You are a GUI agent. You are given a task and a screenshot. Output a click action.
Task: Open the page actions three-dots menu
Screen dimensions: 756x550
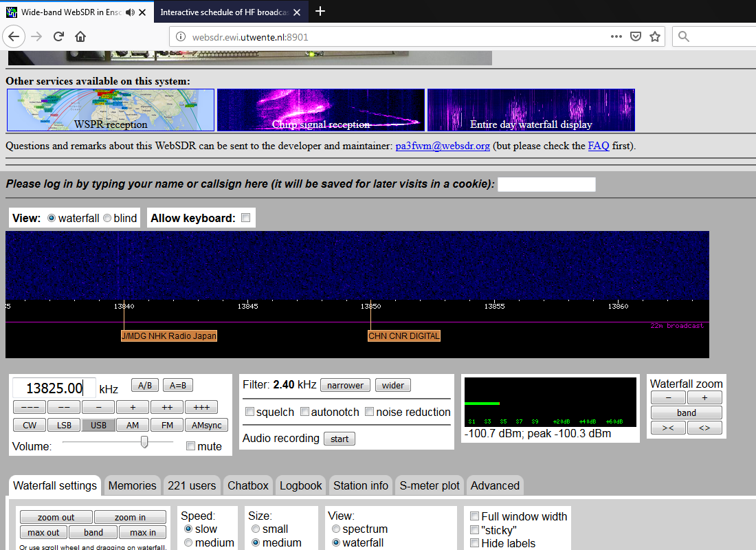point(616,36)
